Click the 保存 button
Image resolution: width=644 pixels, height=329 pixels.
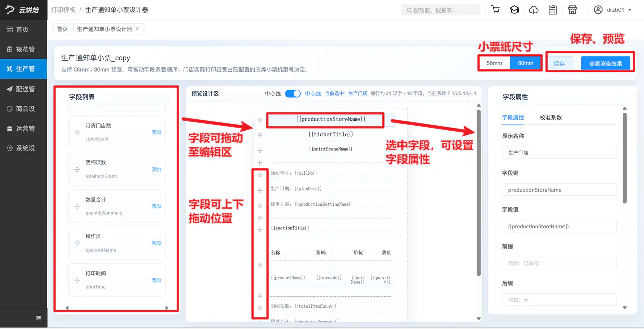[559, 63]
